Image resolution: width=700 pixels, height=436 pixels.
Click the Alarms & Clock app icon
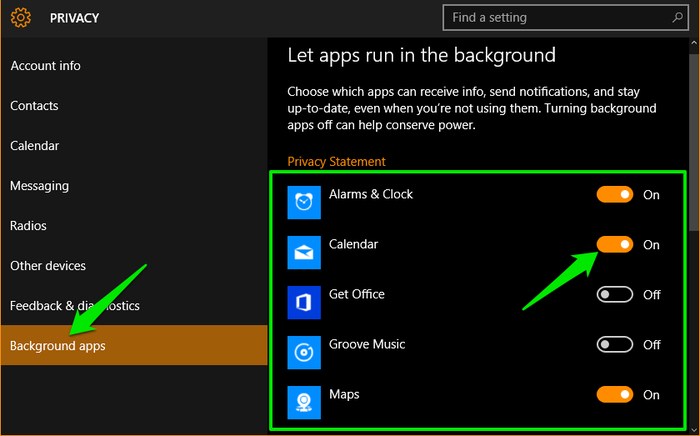pyautogui.click(x=304, y=202)
